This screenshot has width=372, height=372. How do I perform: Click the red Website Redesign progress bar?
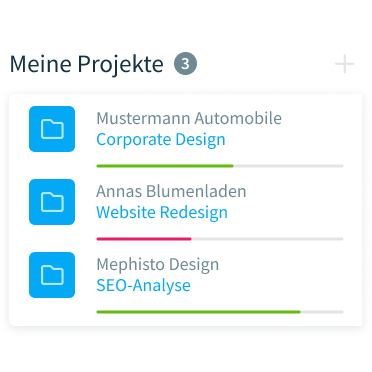(144, 239)
